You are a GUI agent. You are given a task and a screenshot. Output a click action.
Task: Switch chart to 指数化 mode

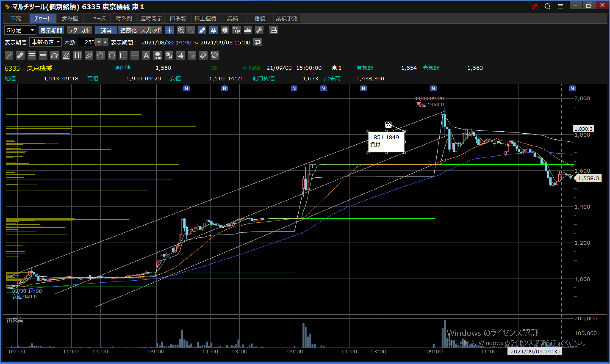128,30
